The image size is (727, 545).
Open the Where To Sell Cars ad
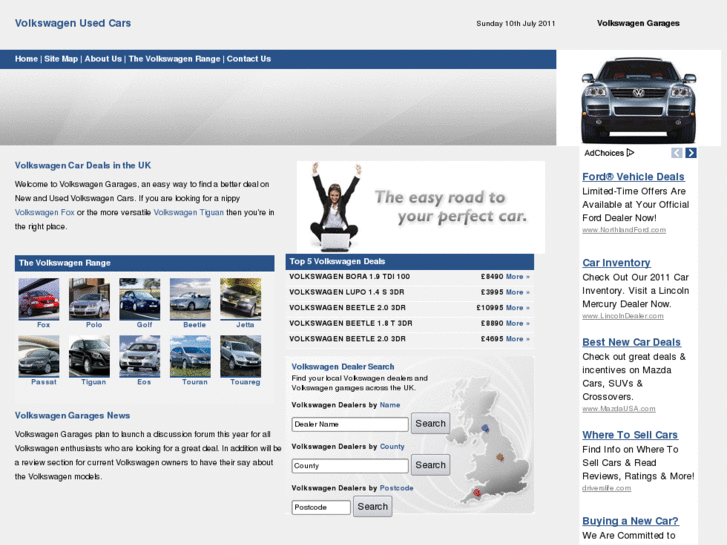point(630,435)
